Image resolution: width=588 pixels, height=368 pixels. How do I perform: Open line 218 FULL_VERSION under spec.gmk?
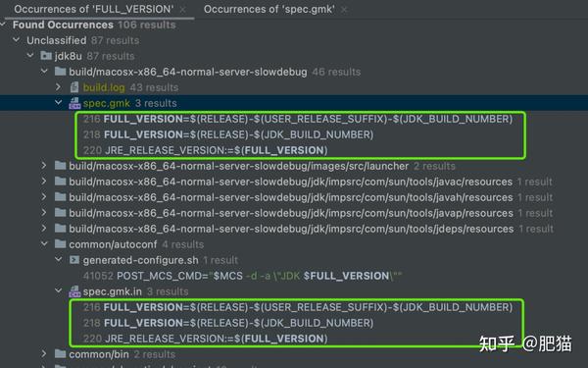pyautogui.click(x=228, y=134)
